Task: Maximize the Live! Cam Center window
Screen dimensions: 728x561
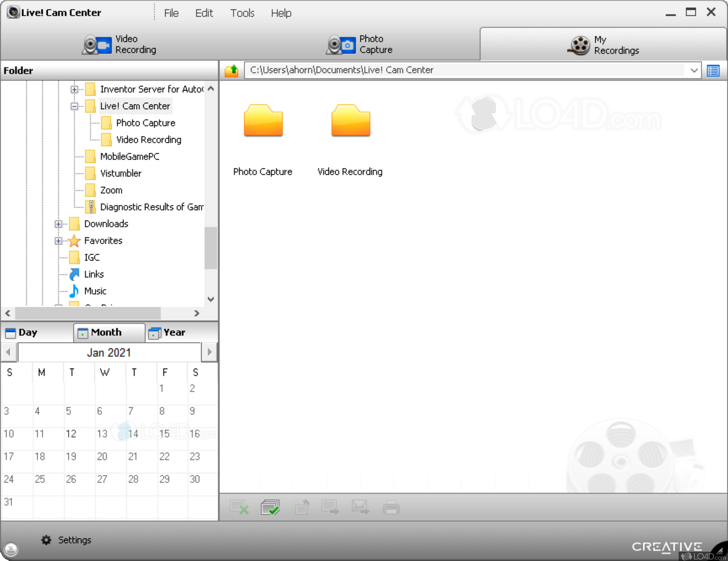Action: [691, 12]
